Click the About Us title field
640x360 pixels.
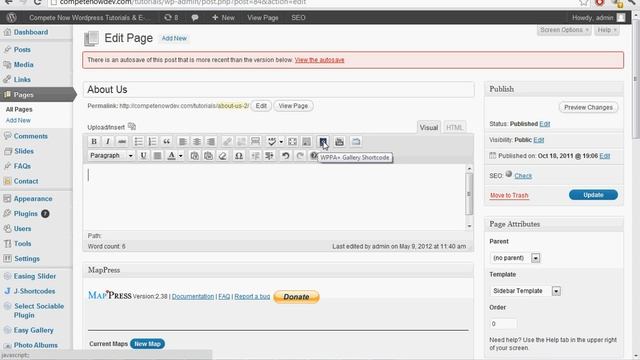click(278, 89)
